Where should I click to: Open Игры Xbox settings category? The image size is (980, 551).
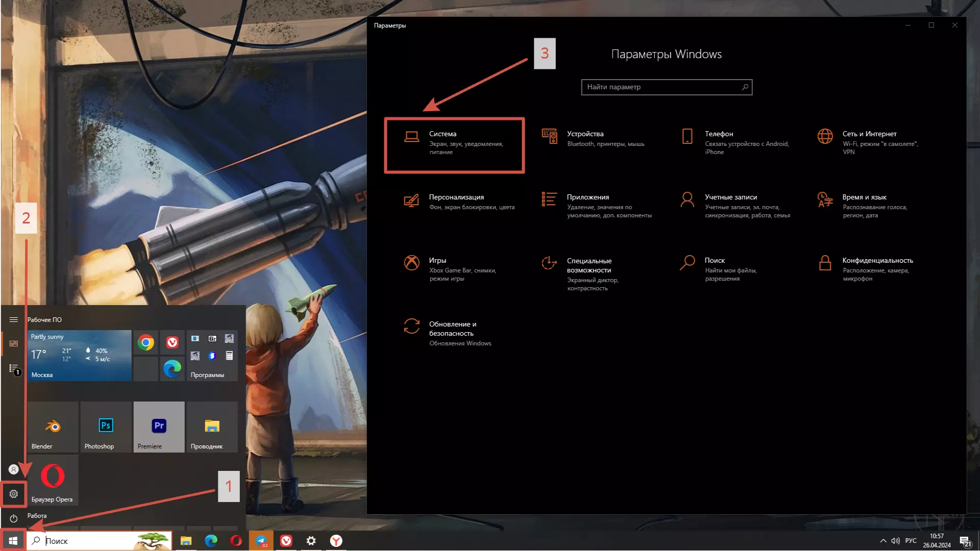449,268
